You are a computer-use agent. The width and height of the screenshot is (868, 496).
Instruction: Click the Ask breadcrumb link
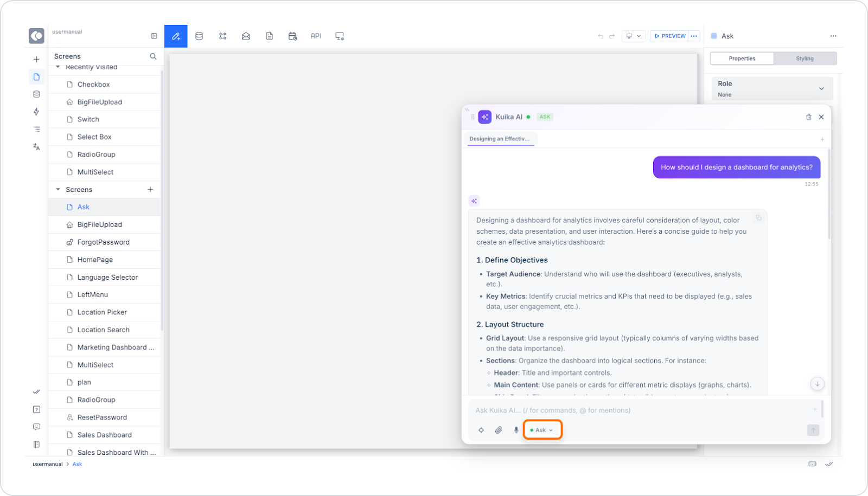77,464
